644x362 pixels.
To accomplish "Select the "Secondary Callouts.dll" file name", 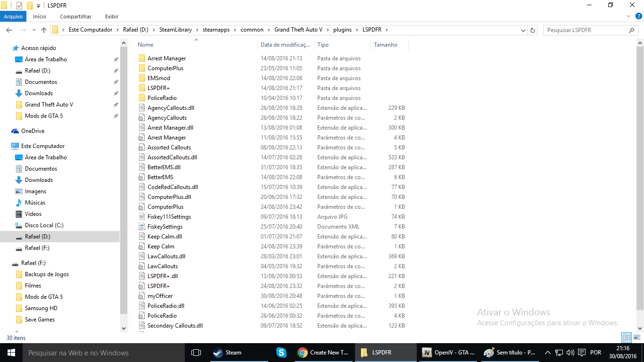I will 175,326.
